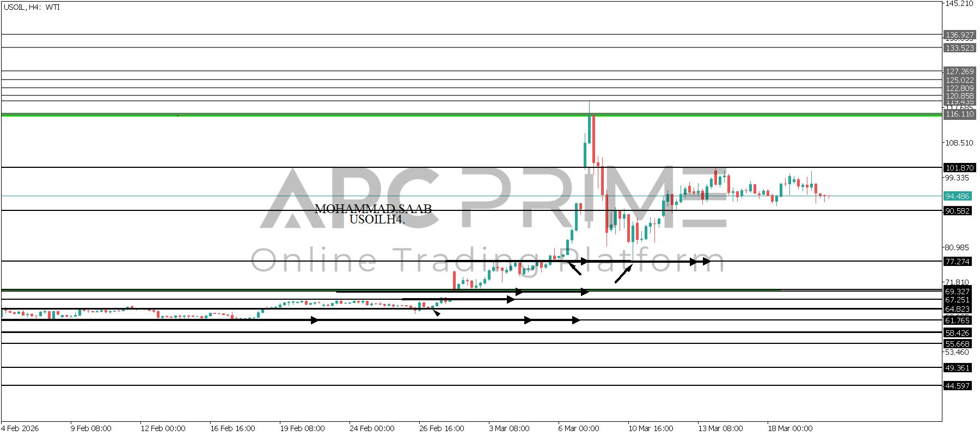Click the 116.110 green level price tag
The width and height of the screenshot is (980, 436).
(958, 114)
